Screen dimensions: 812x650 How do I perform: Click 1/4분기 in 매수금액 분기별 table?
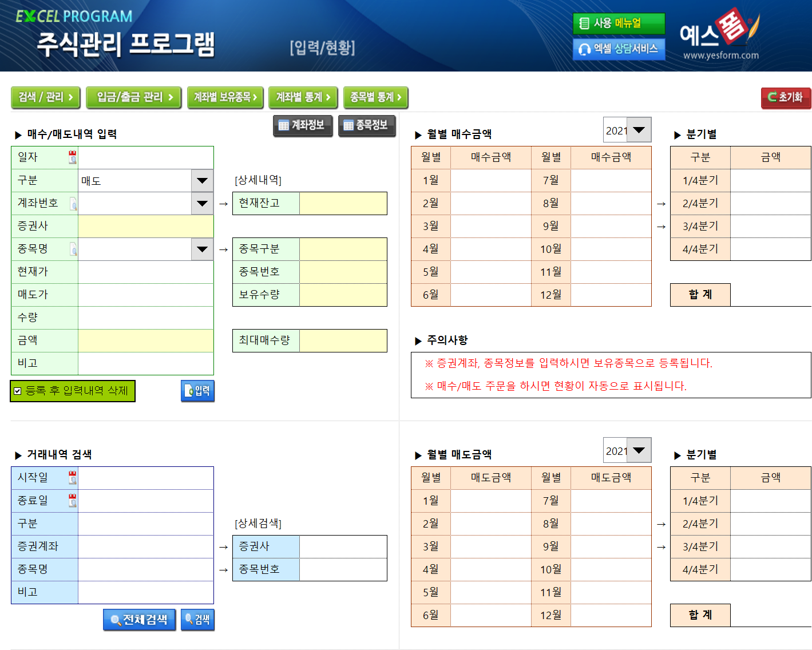(x=700, y=180)
